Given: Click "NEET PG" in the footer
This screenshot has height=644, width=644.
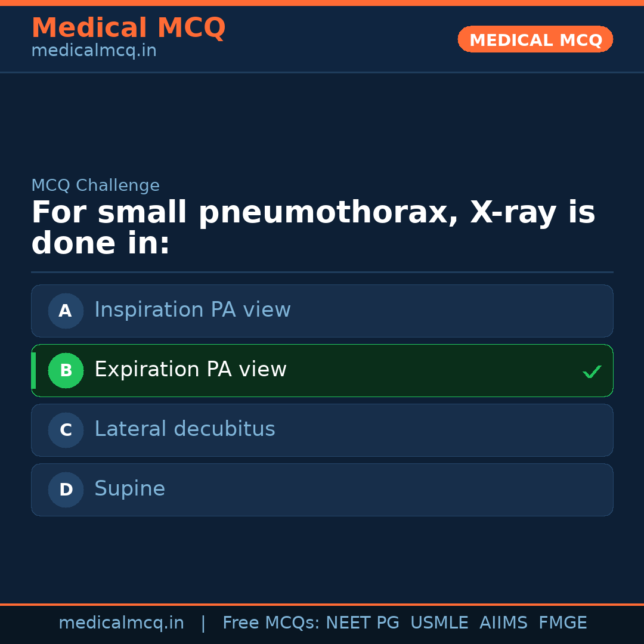Looking at the screenshot, I should coord(363,623).
